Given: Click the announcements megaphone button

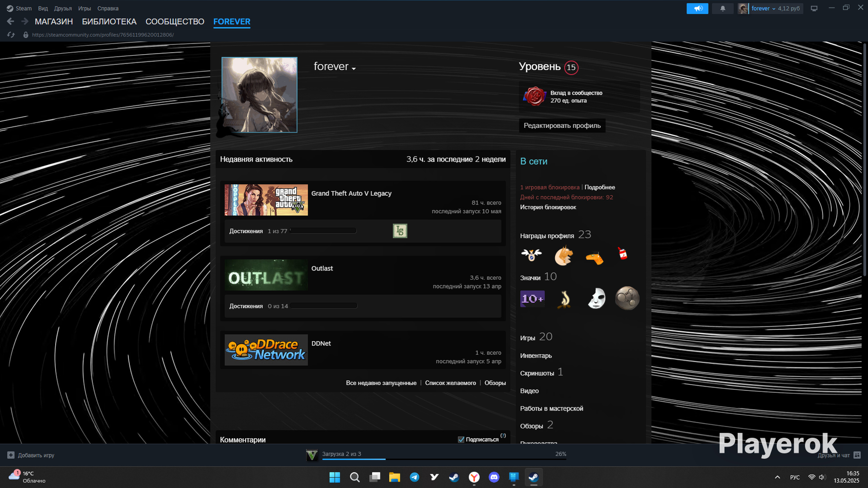Looking at the screenshot, I should (x=698, y=8).
